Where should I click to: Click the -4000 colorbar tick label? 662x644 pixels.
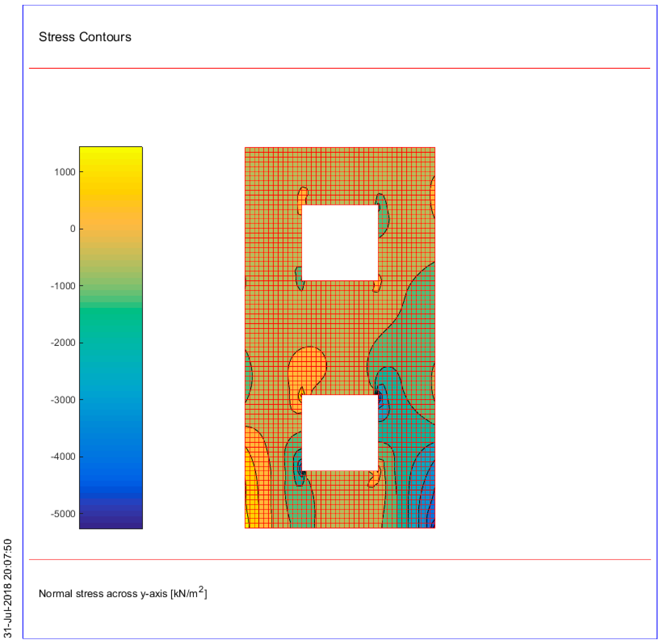pos(63,457)
